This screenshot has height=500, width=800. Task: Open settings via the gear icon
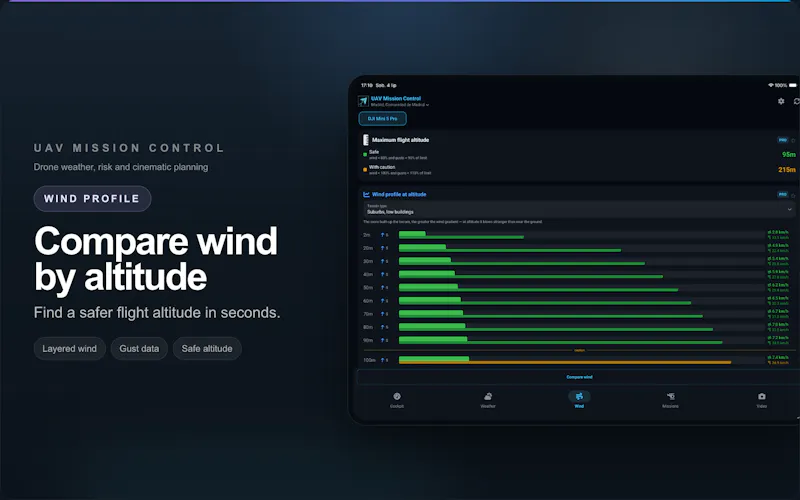(781, 101)
